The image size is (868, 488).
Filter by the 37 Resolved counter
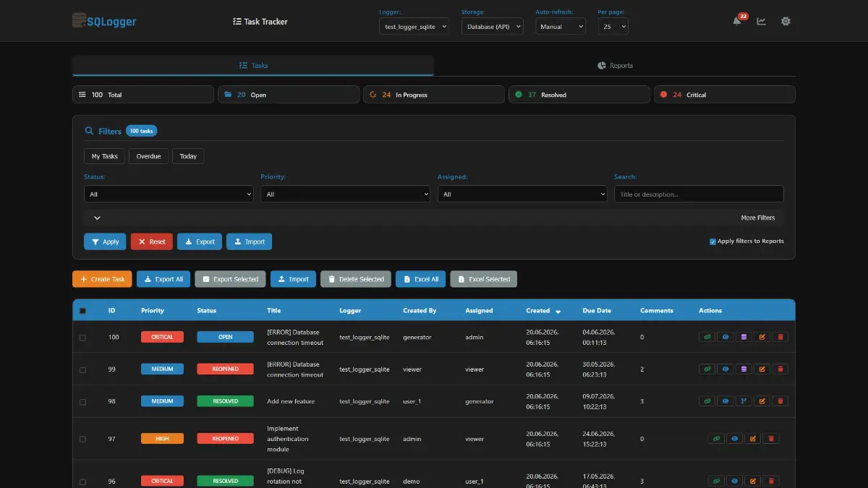(x=579, y=95)
